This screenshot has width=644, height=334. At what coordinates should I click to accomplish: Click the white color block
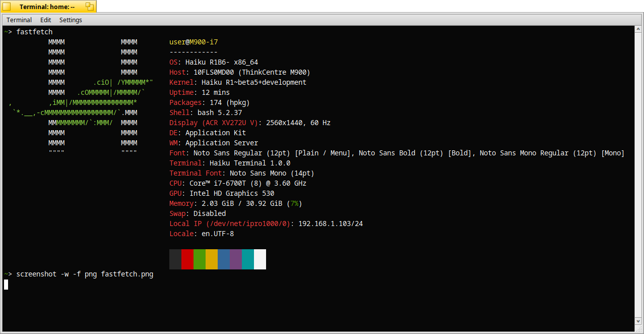click(260, 259)
